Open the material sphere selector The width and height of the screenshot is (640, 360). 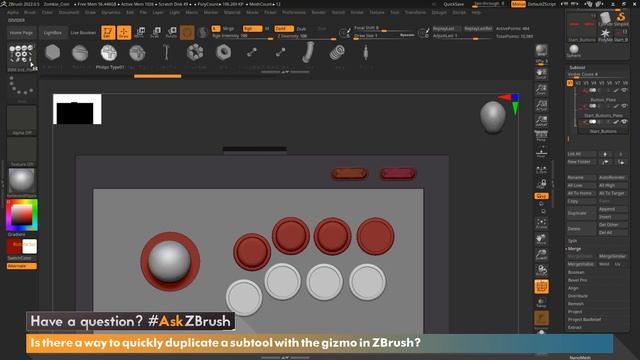tap(22, 180)
